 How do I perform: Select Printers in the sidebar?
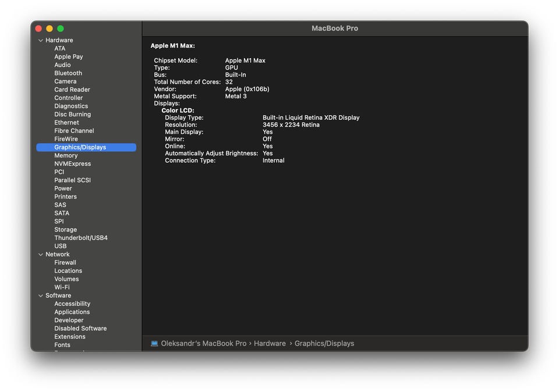pos(65,197)
